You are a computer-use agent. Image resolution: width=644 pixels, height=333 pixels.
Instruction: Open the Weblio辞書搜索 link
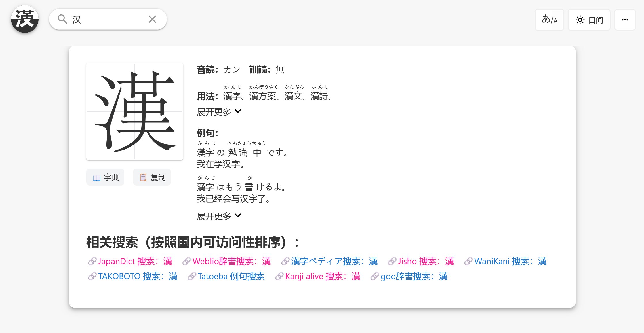pos(227,261)
